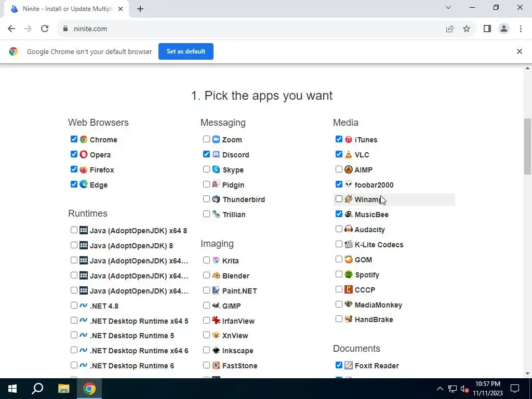This screenshot has width=532, height=399.
Task: Click the Zoom app icon
Action: click(216, 139)
